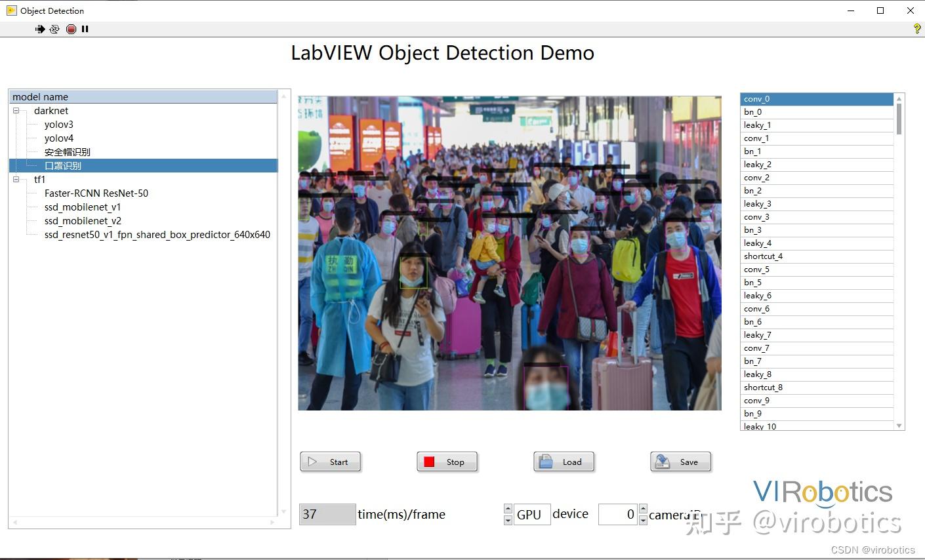This screenshot has width=925, height=560.
Task: Click the layer list scrollbar down arrow
Action: [900, 425]
